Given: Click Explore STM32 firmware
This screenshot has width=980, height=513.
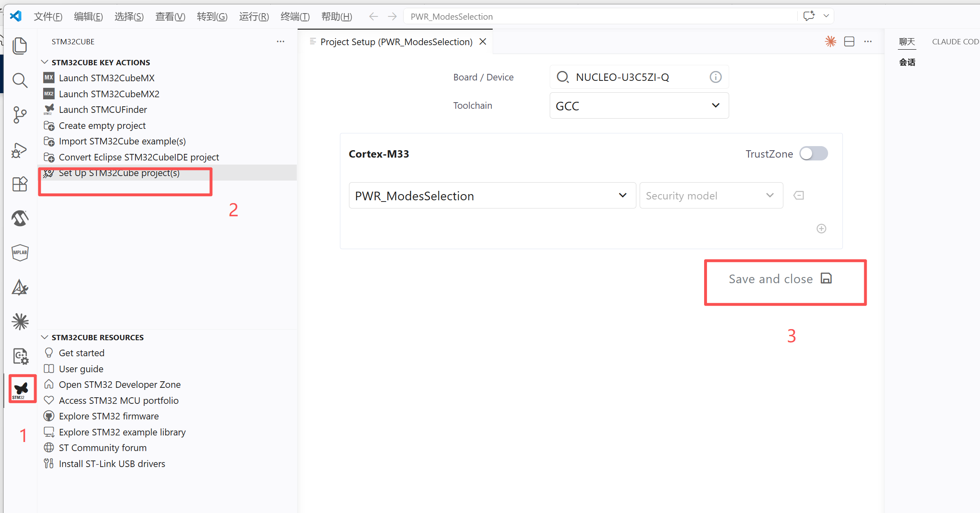Looking at the screenshot, I should pyautogui.click(x=108, y=416).
